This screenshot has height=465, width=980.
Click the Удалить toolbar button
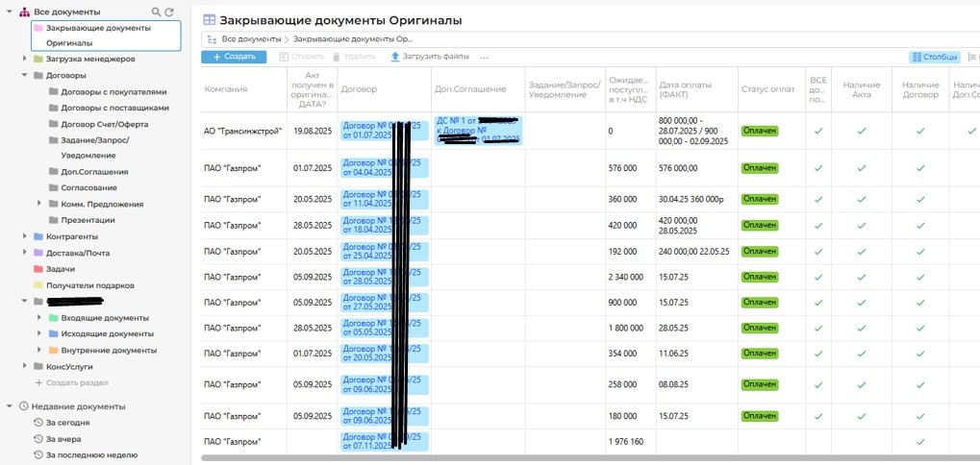pos(354,57)
